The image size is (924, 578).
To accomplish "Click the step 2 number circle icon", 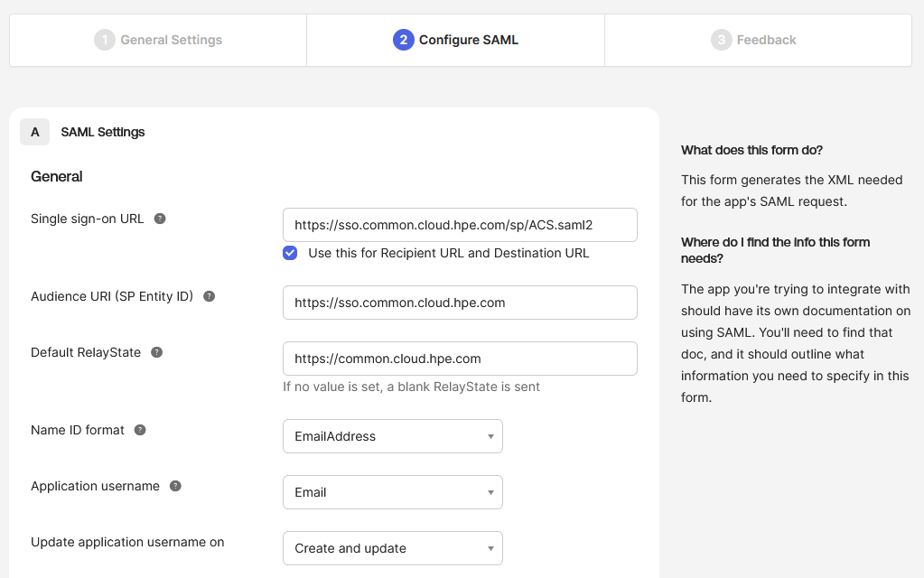I will (x=403, y=40).
